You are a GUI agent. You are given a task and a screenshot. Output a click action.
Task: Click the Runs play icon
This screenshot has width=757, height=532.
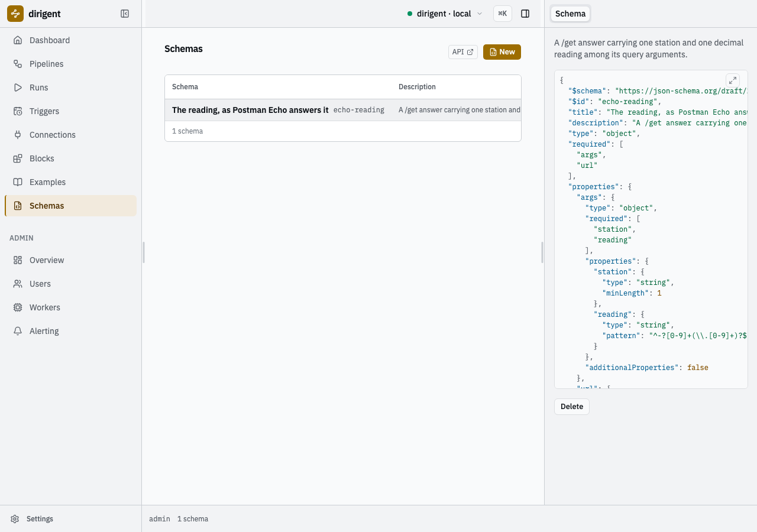pyautogui.click(x=18, y=87)
